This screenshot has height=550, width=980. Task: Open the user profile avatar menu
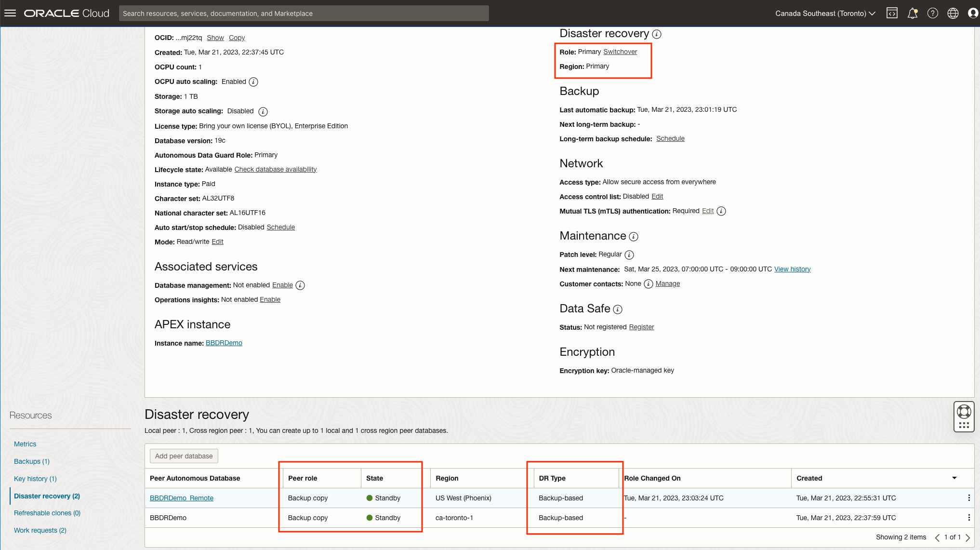(973, 13)
